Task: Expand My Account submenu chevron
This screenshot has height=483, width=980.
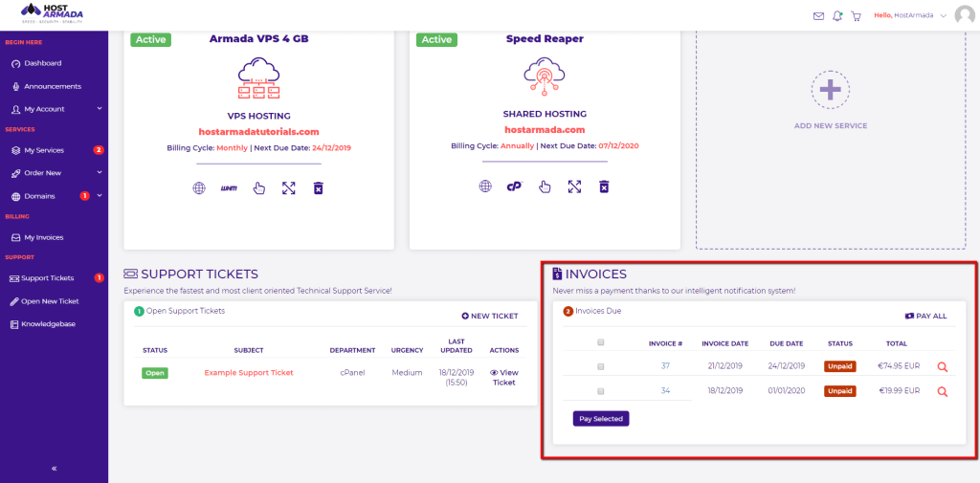Action: [x=100, y=109]
